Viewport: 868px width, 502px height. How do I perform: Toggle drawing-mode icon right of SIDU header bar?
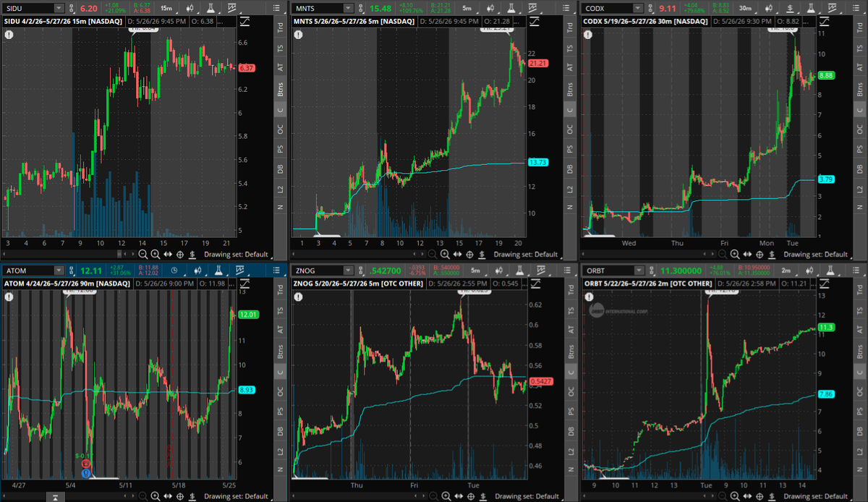(x=244, y=22)
